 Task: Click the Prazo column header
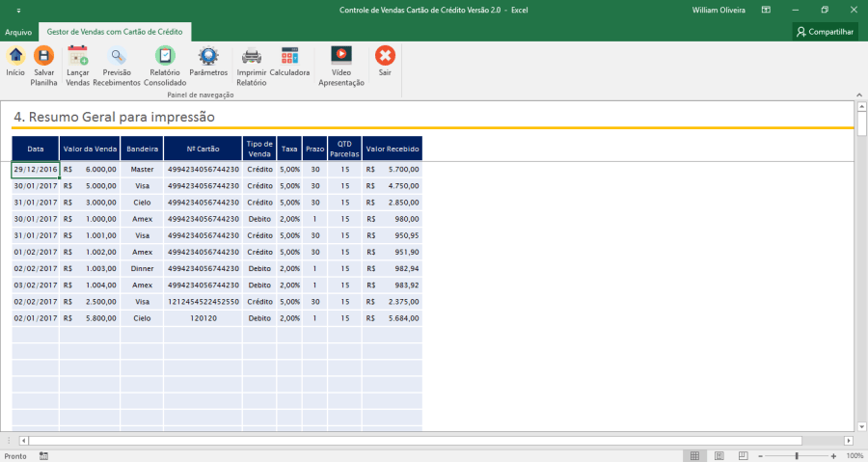click(315, 149)
